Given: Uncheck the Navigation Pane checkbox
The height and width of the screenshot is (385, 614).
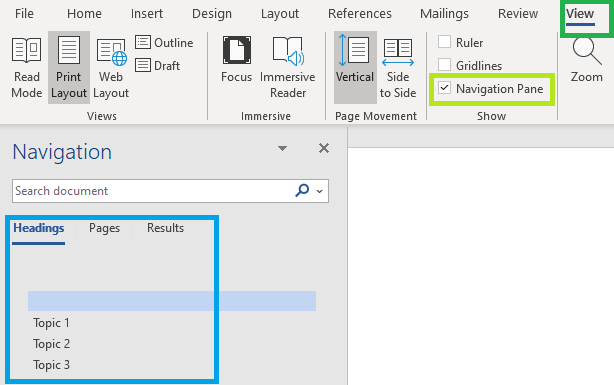Looking at the screenshot, I should point(444,88).
